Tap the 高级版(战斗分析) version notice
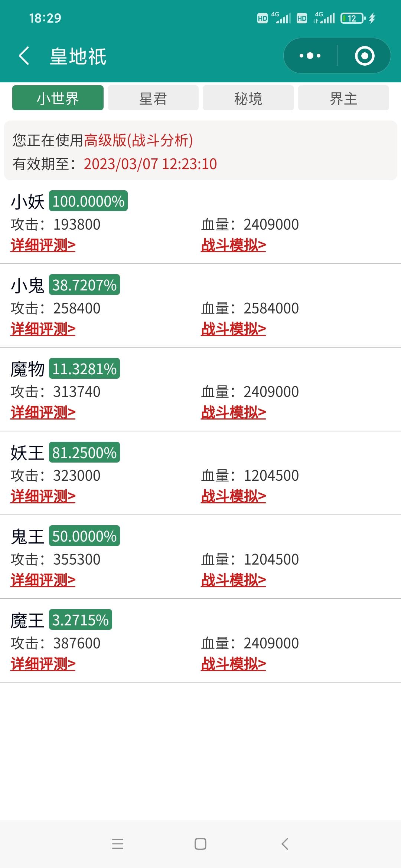Viewport: 401px width, 868px height. coord(138,140)
